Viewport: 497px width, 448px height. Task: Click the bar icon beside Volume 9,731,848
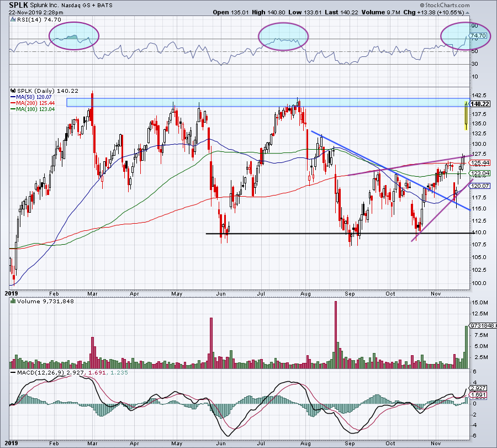(x=13, y=301)
